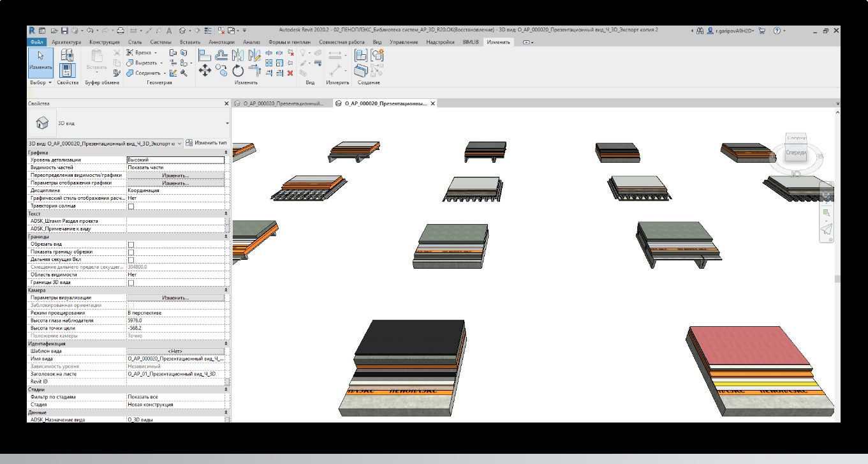Image resolution: width=868 pixels, height=464 pixels.
Task: Click the ViewCube Спереди face
Action: (796, 153)
